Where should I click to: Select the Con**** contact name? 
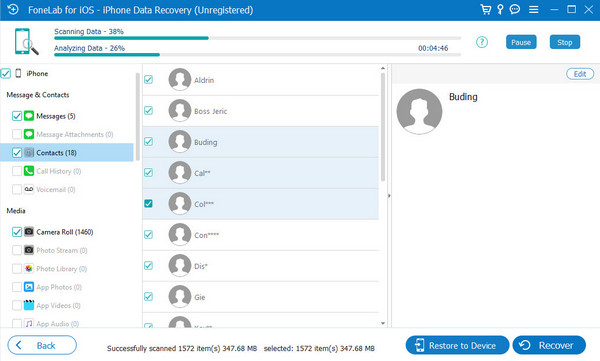207,235
